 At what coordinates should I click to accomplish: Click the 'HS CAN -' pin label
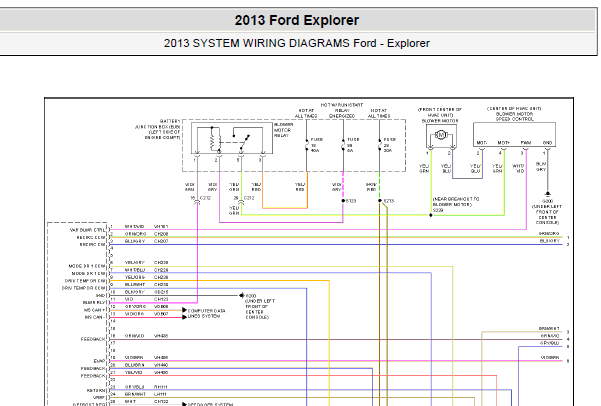pyautogui.click(x=94, y=317)
